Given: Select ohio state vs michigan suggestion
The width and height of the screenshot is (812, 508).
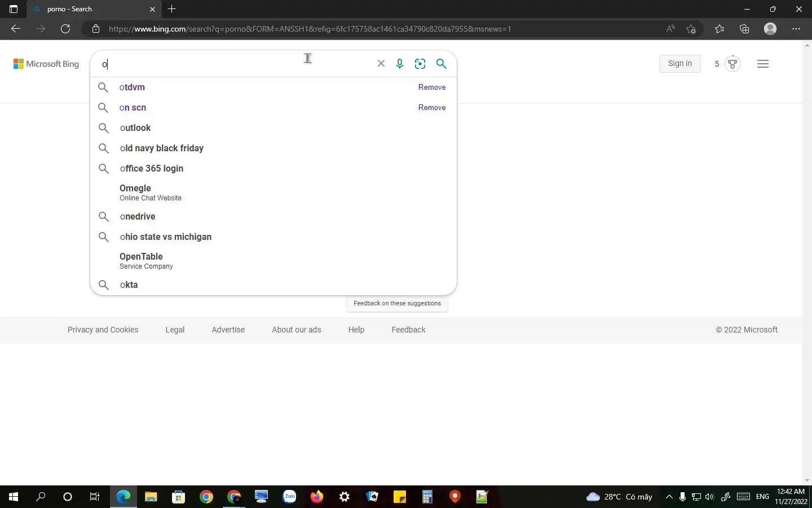Looking at the screenshot, I should pos(273,237).
